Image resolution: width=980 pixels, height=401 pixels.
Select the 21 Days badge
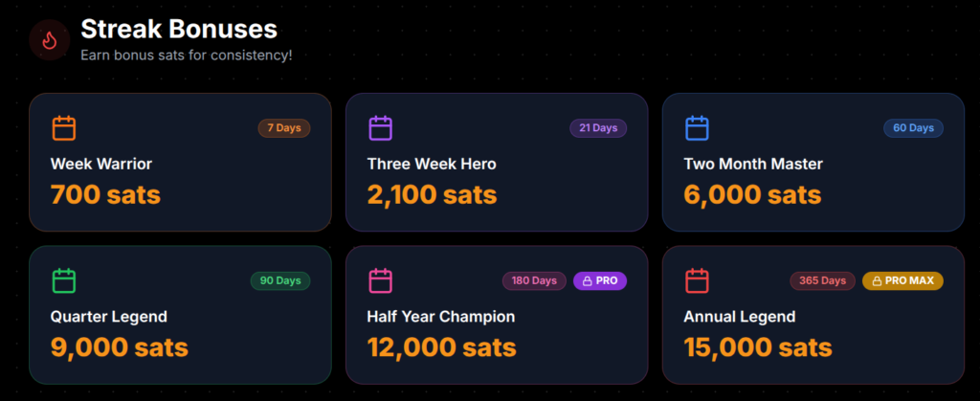pyautogui.click(x=598, y=128)
